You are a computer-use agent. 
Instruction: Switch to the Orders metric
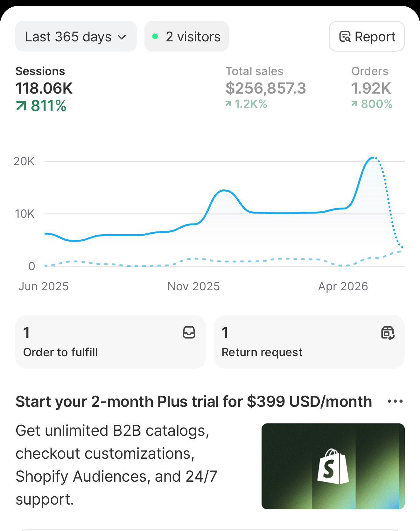coord(372,88)
